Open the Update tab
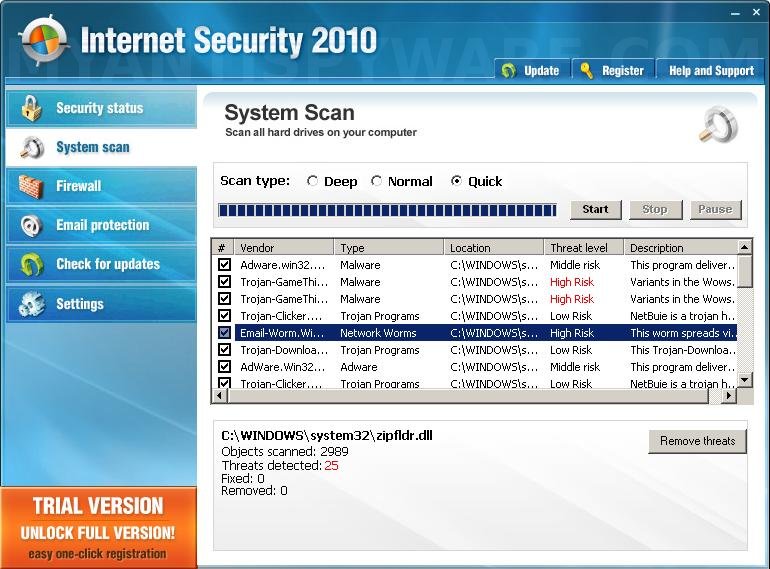Viewport: 770px width, 569px height. click(x=532, y=70)
